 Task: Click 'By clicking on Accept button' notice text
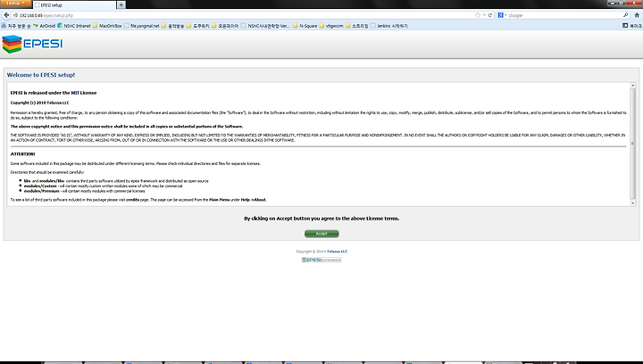click(x=321, y=219)
